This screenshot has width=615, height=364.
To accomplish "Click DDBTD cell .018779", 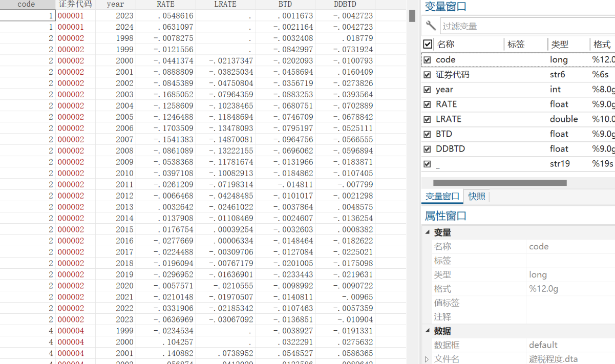I will (x=345, y=38).
